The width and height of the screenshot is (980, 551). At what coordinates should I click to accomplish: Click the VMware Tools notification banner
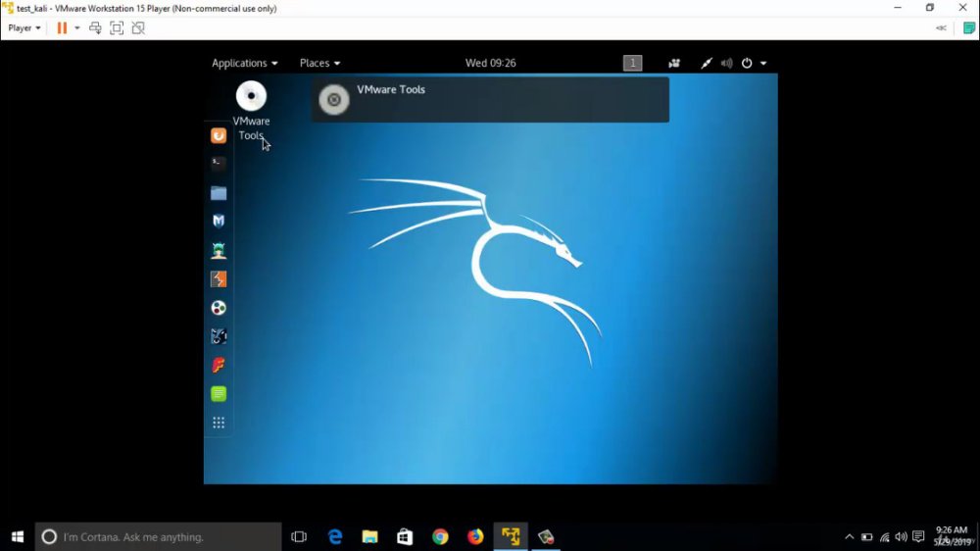[491, 99]
